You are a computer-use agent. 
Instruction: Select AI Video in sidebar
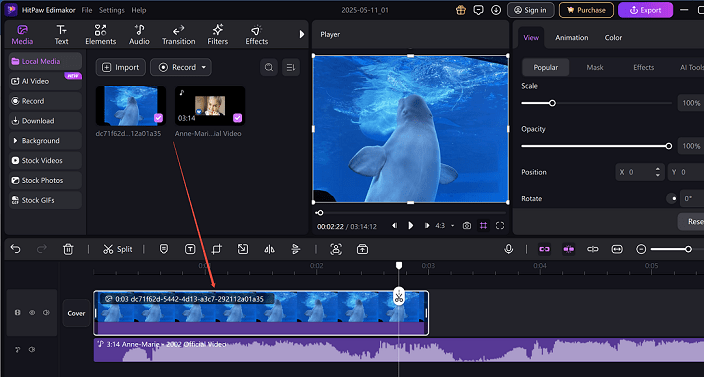(45, 81)
